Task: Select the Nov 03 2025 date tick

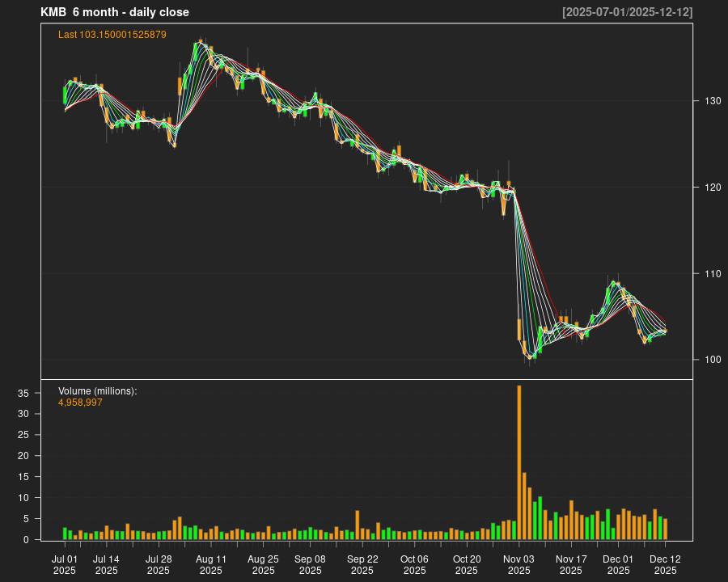Action: [518, 564]
